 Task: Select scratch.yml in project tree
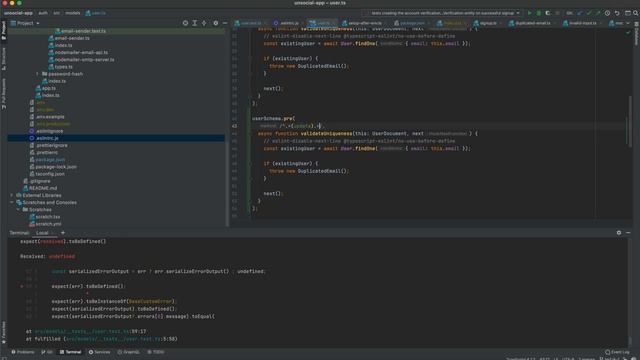point(48,224)
